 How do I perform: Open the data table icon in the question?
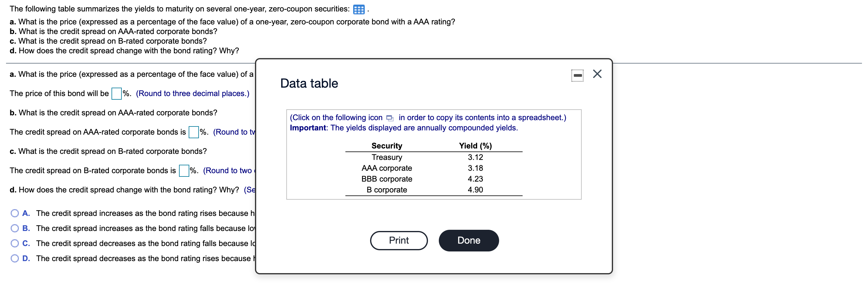click(x=359, y=9)
